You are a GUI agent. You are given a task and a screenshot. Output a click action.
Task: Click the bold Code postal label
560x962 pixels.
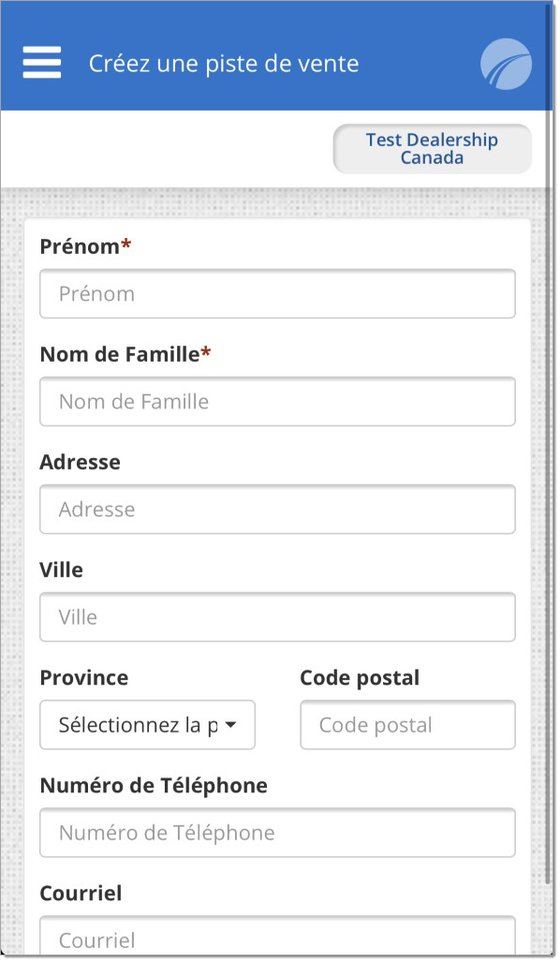pos(360,678)
